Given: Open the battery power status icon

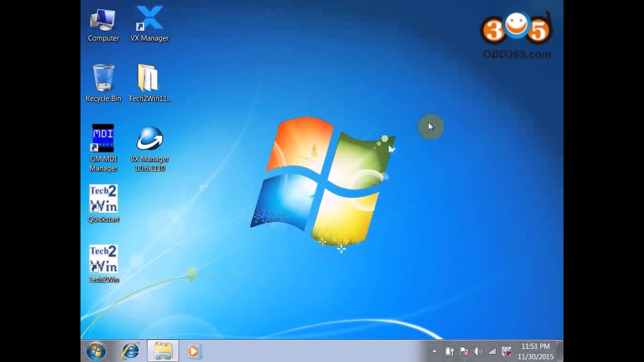Looking at the screenshot, I should point(450,351).
